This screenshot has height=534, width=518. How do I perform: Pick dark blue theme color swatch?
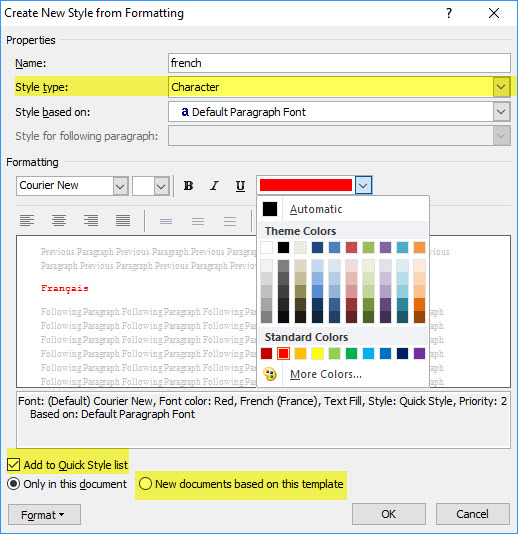pos(317,248)
